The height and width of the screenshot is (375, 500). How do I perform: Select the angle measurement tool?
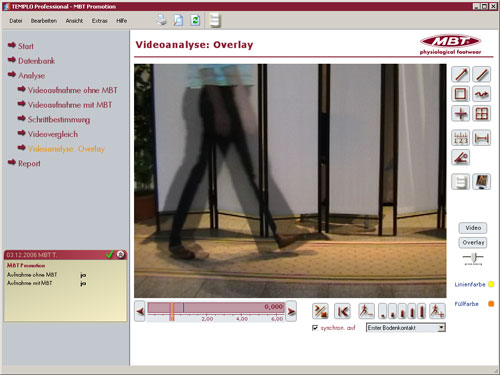point(461,157)
